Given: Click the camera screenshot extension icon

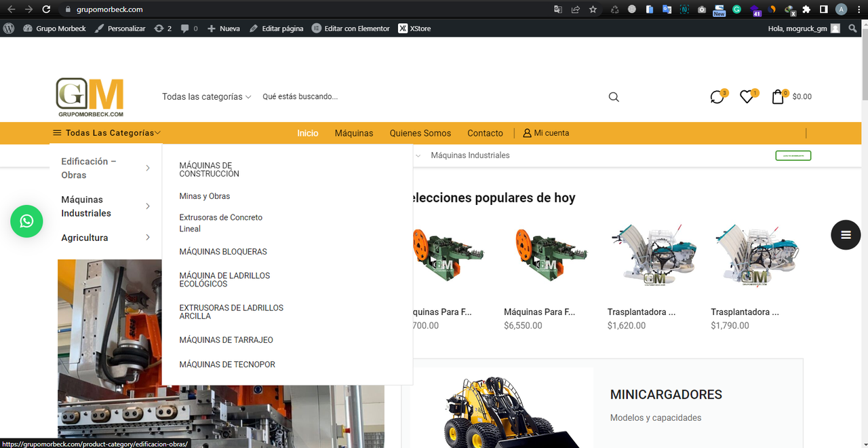Looking at the screenshot, I should click(x=702, y=10).
